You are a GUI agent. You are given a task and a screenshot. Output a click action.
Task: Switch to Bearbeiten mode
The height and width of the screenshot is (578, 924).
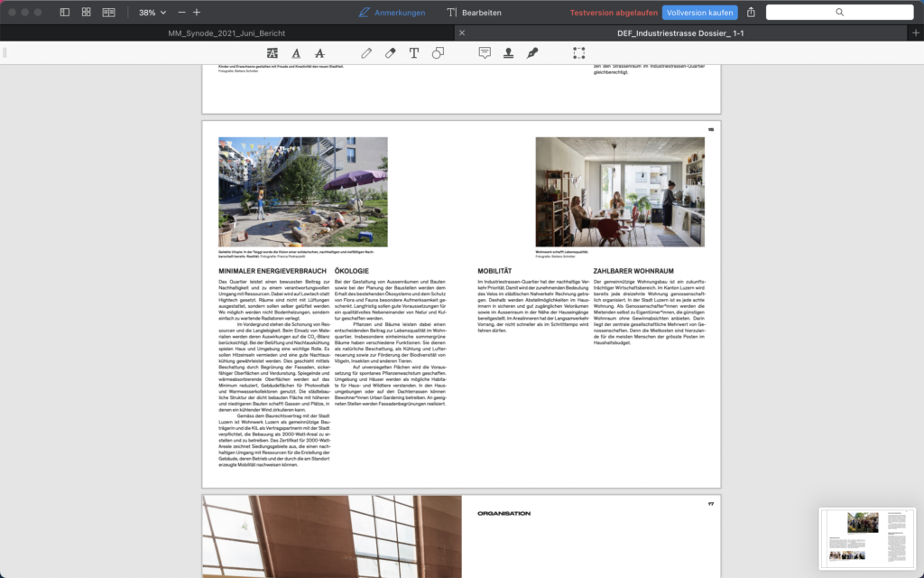tap(474, 13)
